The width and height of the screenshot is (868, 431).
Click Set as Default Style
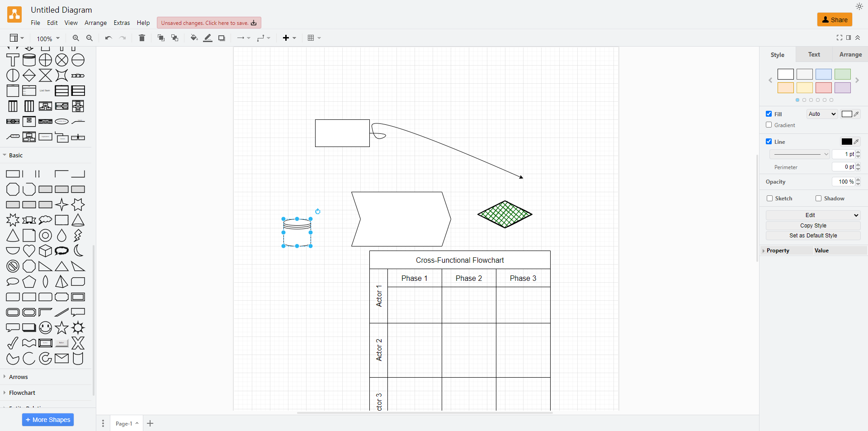[x=813, y=236]
